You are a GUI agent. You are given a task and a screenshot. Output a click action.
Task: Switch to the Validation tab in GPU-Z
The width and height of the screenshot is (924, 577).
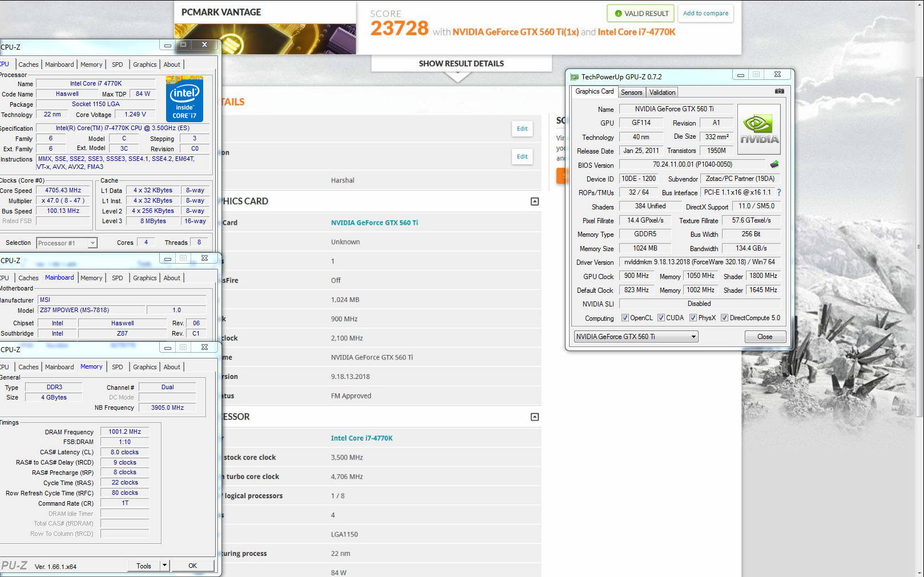pyautogui.click(x=662, y=92)
